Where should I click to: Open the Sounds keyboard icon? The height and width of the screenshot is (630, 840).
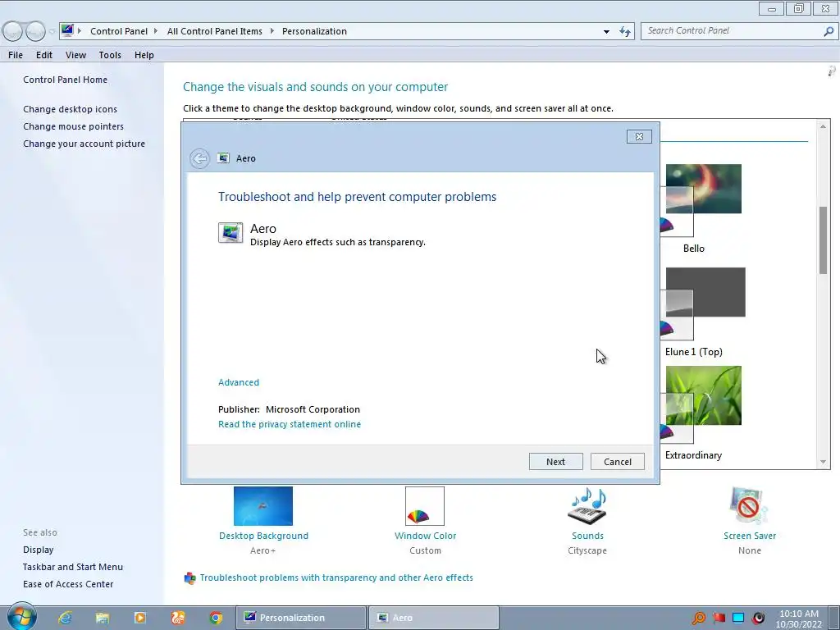pyautogui.click(x=587, y=505)
